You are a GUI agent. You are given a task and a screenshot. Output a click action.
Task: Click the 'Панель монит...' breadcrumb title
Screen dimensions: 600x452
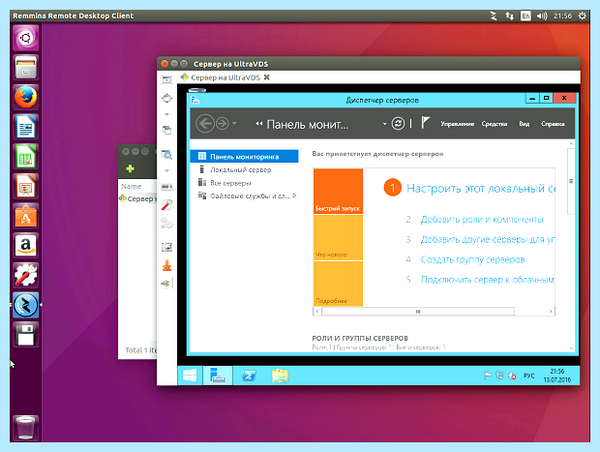tap(308, 124)
